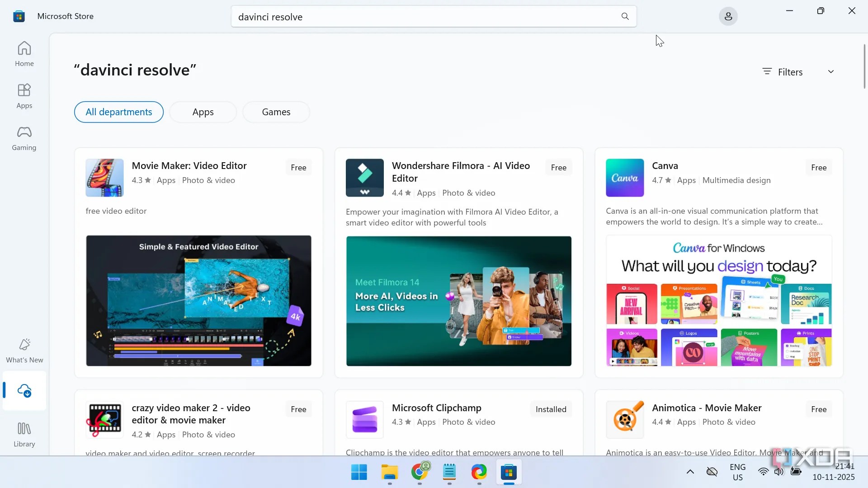Screen dimensions: 868x488
Task: Click Free button on crazy video maker 2
Action: click(298, 409)
